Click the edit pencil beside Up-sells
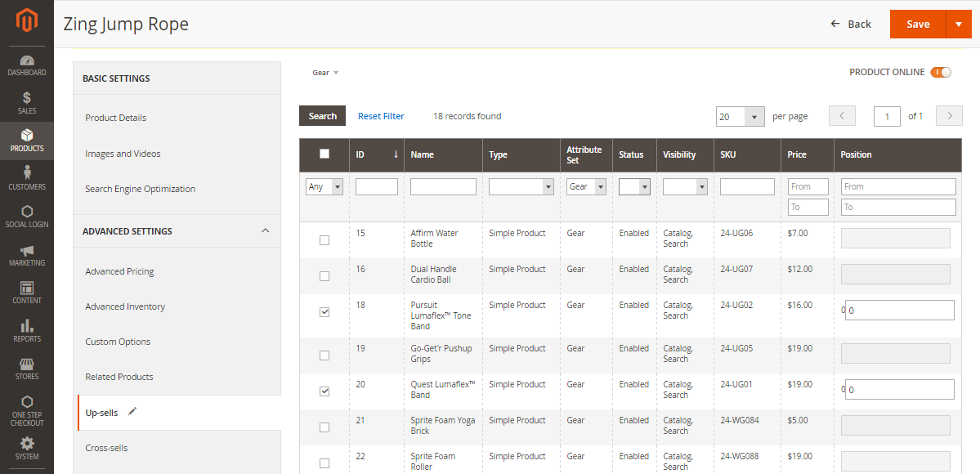 (x=132, y=412)
